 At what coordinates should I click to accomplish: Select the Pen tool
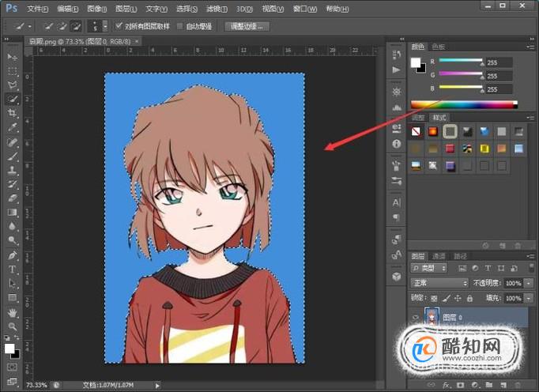point(13,255)
